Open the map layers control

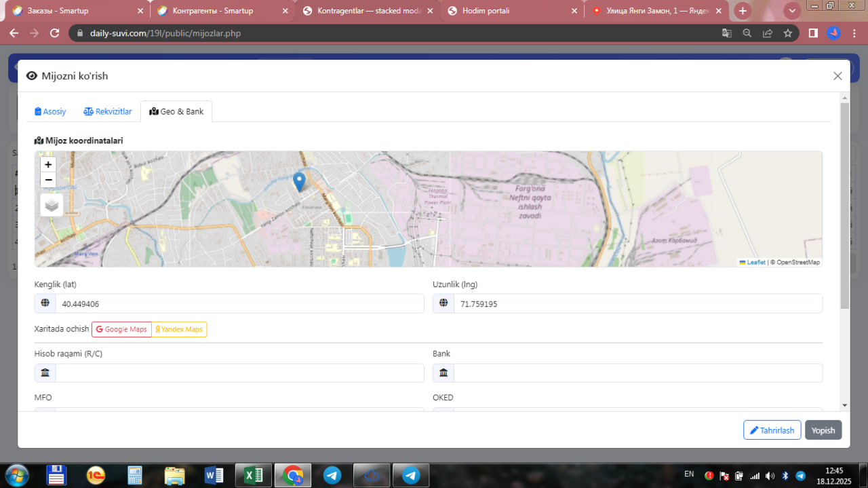point(52,205)
